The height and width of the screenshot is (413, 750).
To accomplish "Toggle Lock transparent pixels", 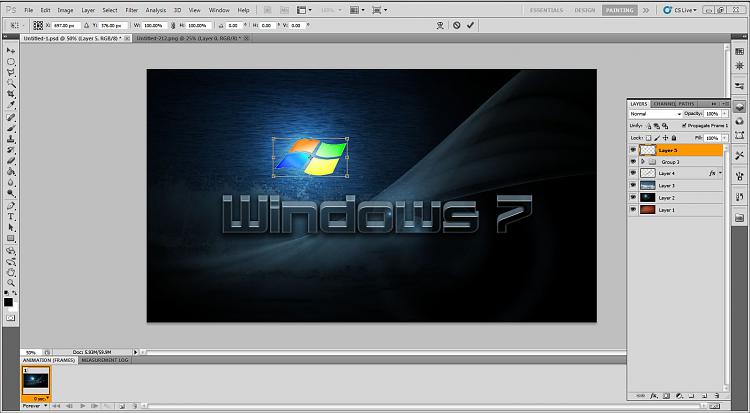I will tap(649, 138).
